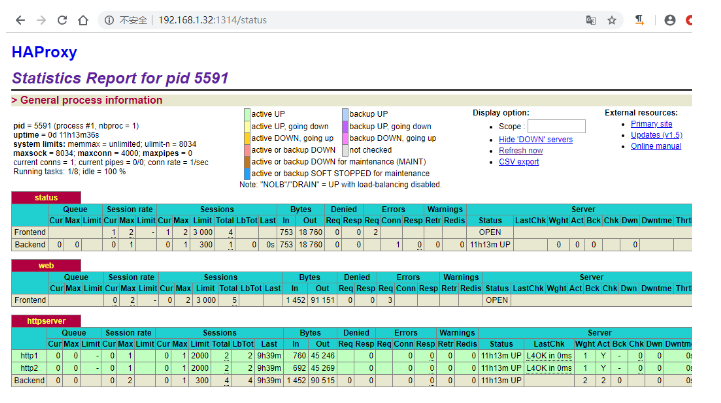Click status Frontend row label
The width and height of the screenshot is (721, 403).
(x=30, y=232)
